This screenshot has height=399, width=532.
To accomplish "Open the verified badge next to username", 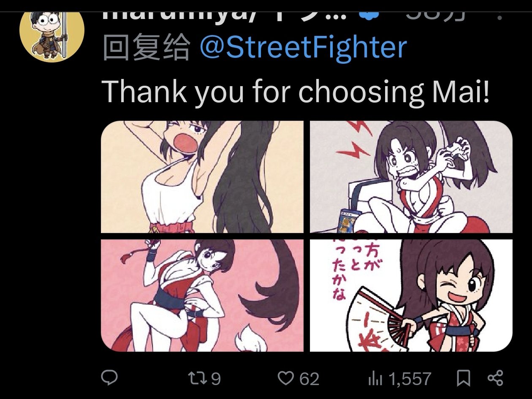I will (x=369, y=14).
